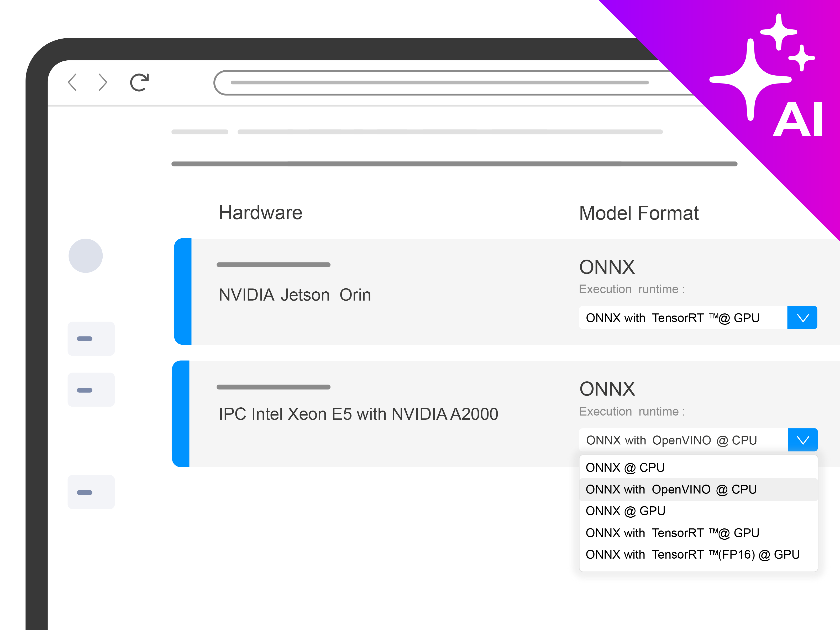The height and width of the screenshot is (630, 840).
Task: Choose 'ONNX @ CPU' from the list
Action: [625, 468]
